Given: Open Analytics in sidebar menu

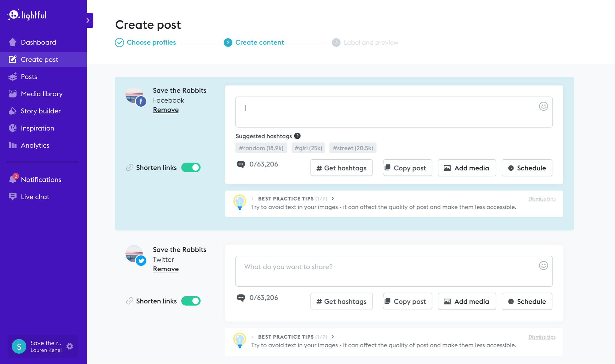Looking at the screenshot, I should (35, 145).
